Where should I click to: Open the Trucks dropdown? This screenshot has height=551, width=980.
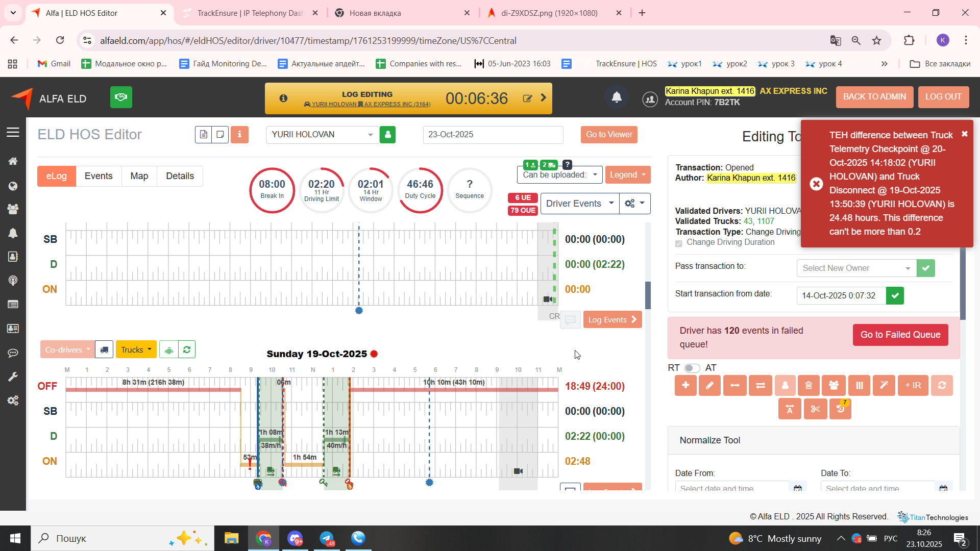tap(136, 350)
